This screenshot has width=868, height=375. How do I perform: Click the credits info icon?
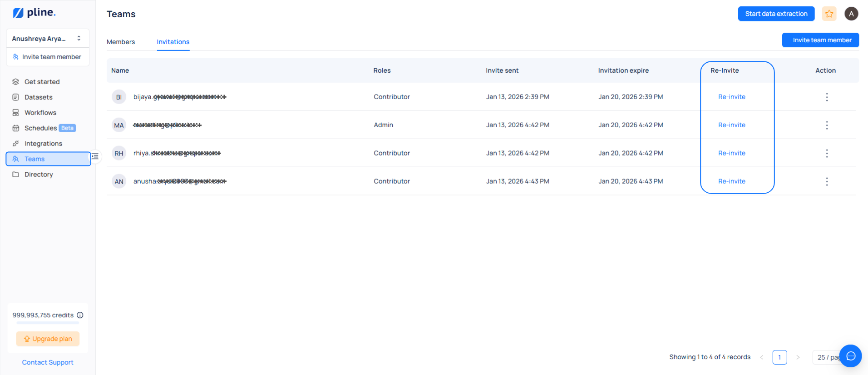80,315
